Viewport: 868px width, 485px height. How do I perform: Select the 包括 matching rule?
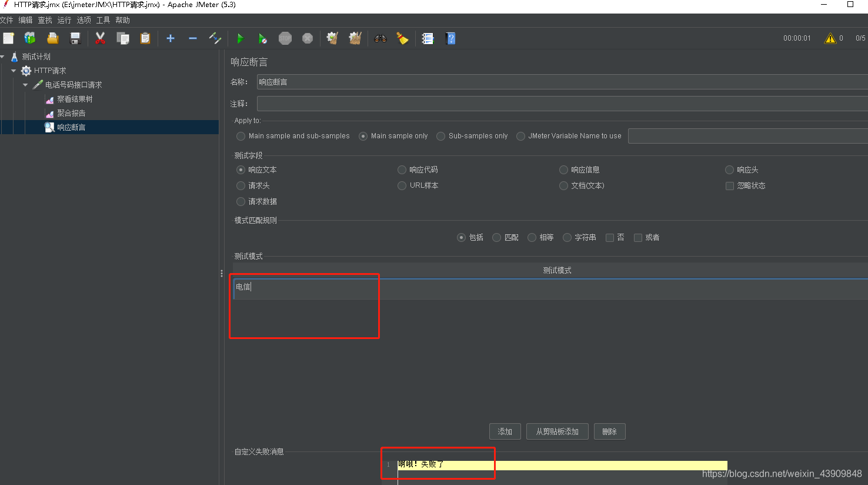(x=461, y=237)
